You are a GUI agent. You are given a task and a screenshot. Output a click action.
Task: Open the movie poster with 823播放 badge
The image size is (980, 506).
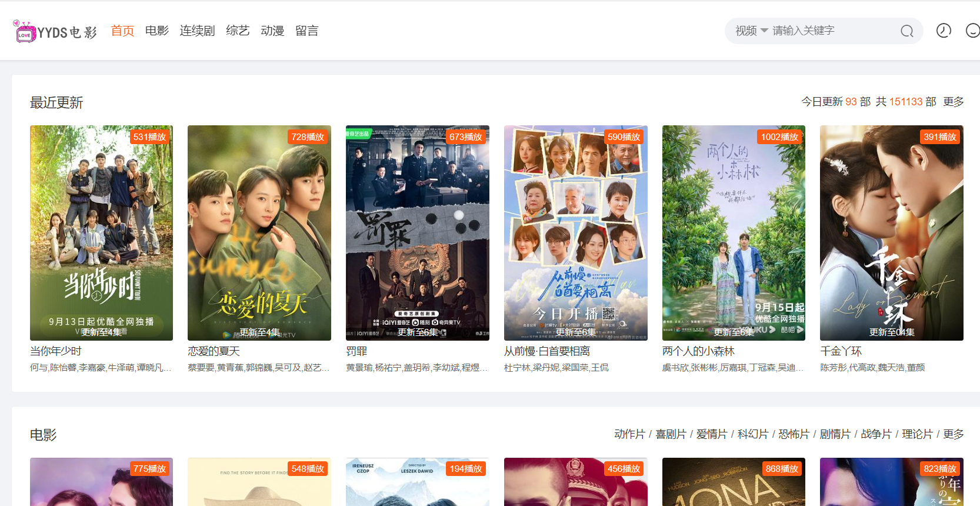892,482
